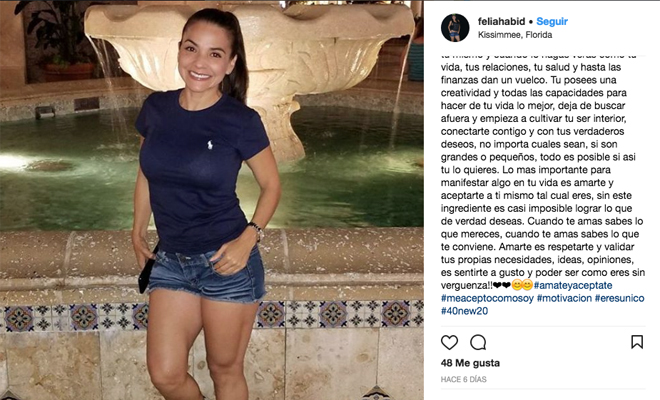Open the #motivacion hashtag
660x400 pixels.
(x=564, y=298)
